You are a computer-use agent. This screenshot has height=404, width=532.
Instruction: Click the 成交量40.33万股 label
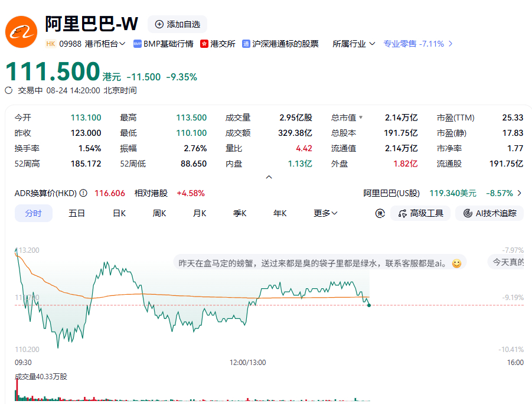[41, 376]
